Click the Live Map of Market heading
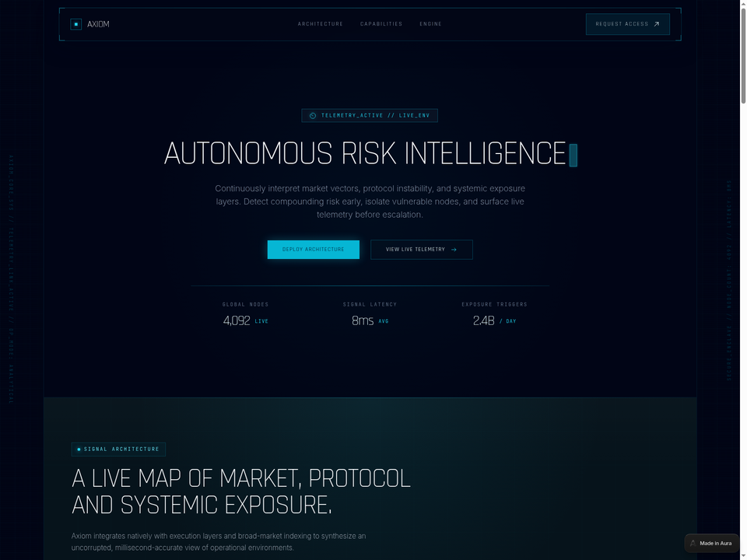 tap(241, 492)
